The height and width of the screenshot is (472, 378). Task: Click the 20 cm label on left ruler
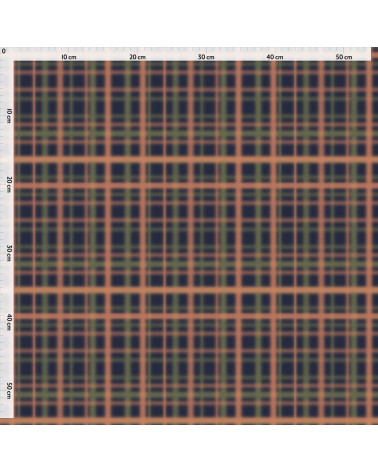9,184
